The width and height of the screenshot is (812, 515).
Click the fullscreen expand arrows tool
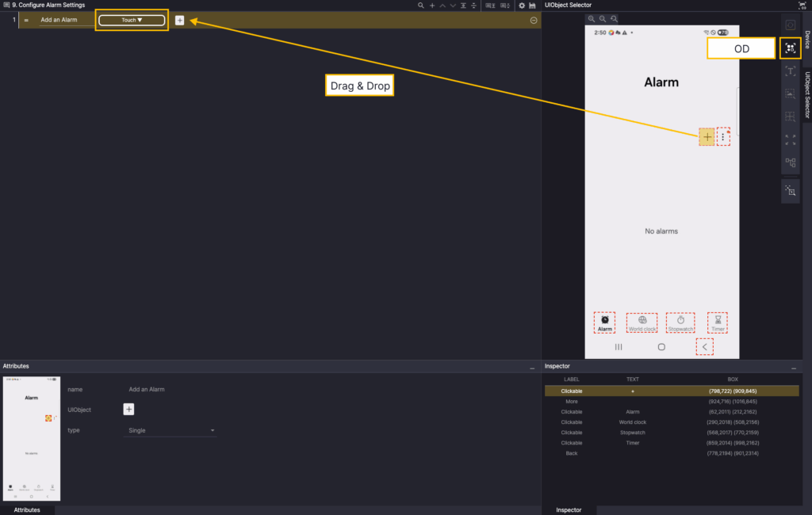[x=790, y=139]
